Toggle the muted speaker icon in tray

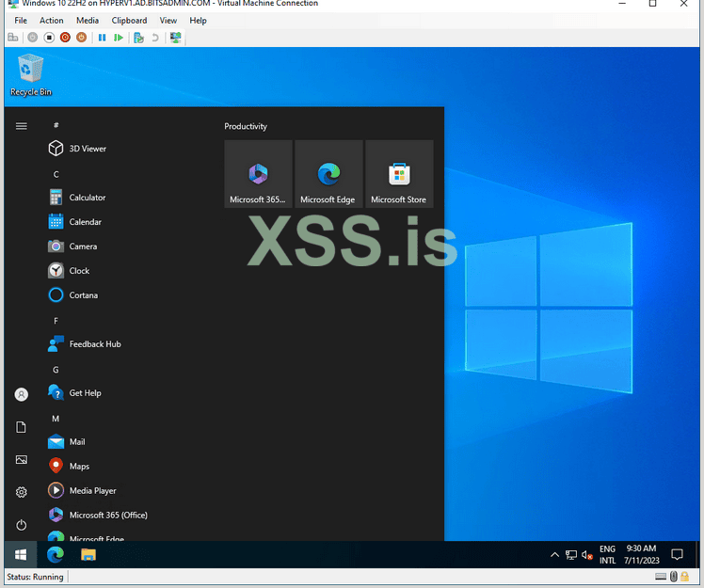587,555
